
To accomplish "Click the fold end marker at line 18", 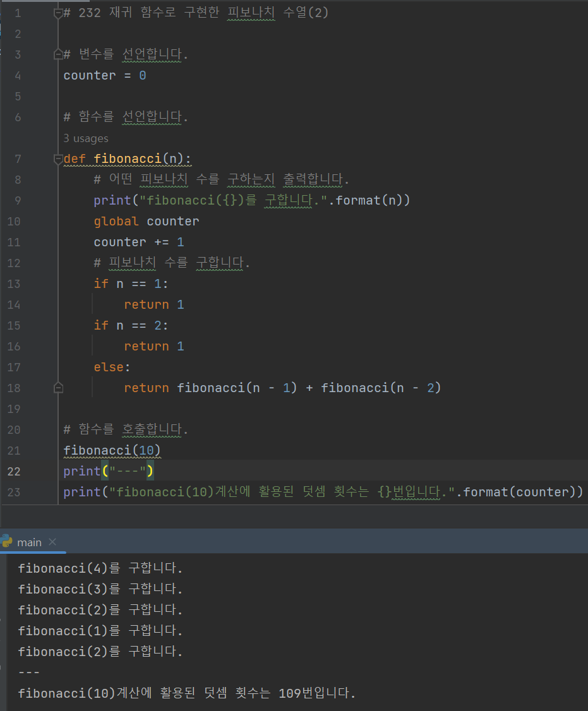I will (x=58, y=388).
